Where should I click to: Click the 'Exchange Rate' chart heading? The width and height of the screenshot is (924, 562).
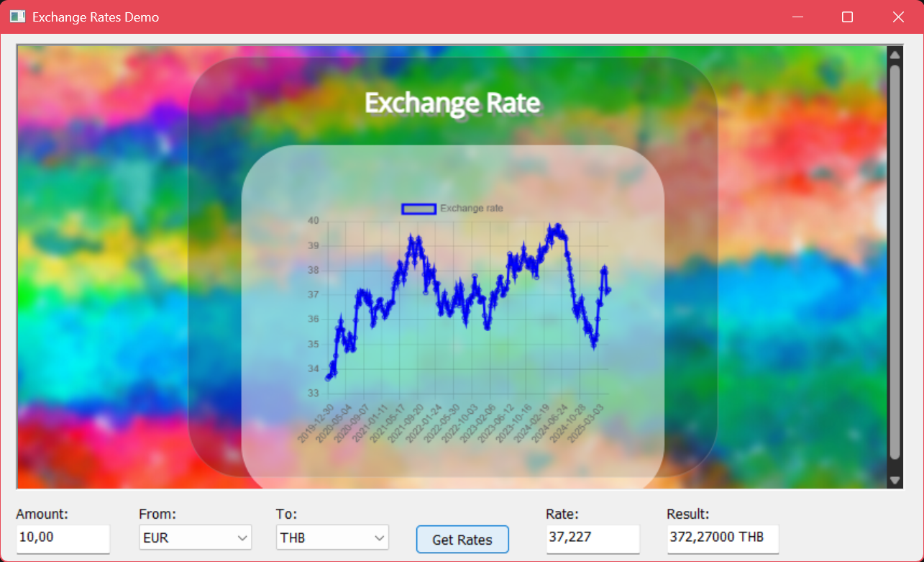(x=452, y=103)
